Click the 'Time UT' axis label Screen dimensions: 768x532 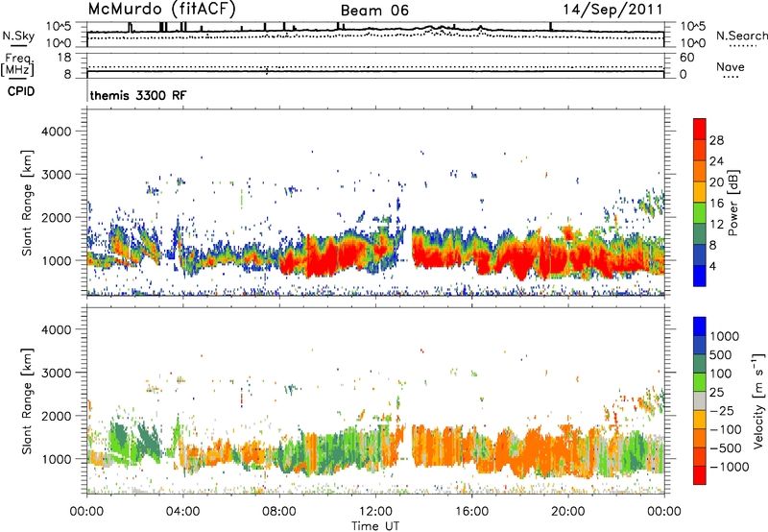(375, 526)
